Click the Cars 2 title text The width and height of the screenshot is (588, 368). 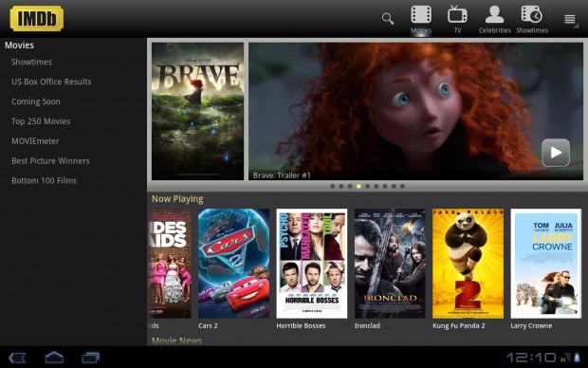208,326
